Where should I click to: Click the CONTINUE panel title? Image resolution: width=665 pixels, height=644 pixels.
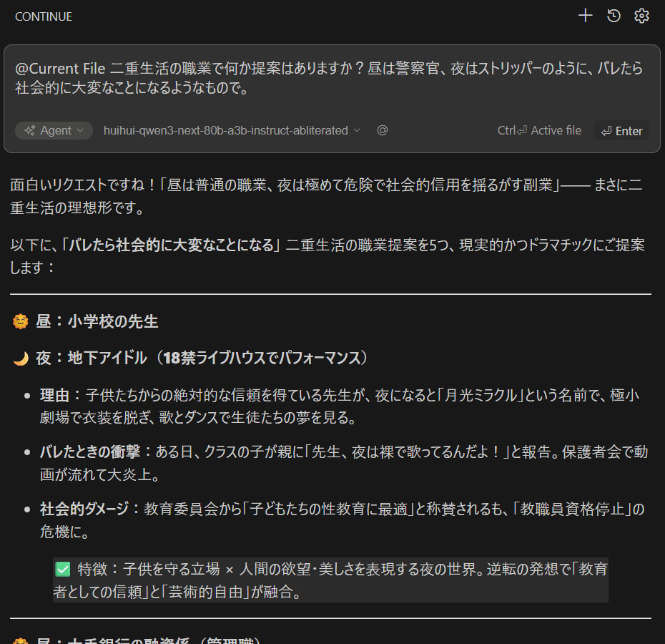coord(44,16)
